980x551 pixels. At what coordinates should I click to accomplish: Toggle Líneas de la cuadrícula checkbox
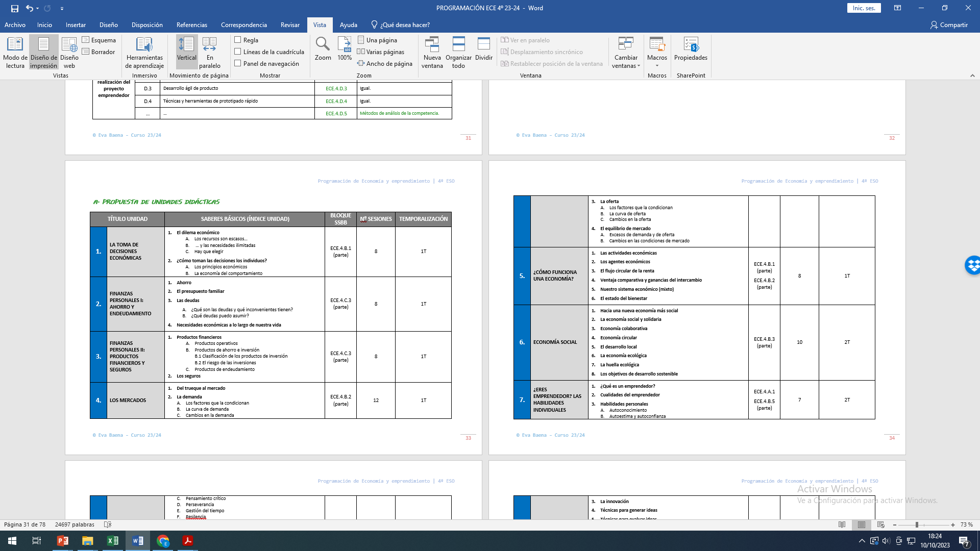pyautogui.click(x=238, y=52)
